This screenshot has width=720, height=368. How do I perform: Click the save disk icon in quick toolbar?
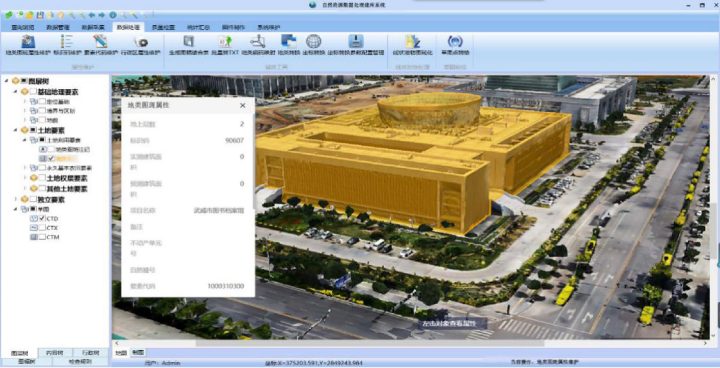(40, 15)
